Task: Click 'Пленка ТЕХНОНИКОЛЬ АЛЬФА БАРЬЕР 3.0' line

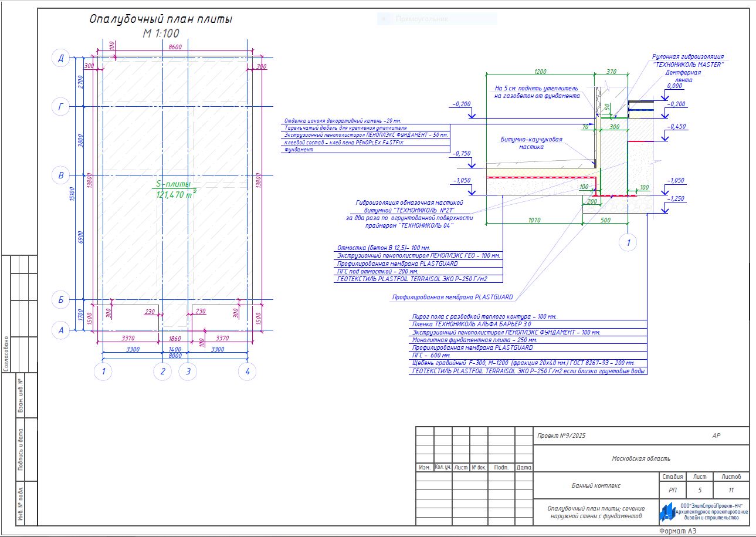Action: (x=472, y=324)
